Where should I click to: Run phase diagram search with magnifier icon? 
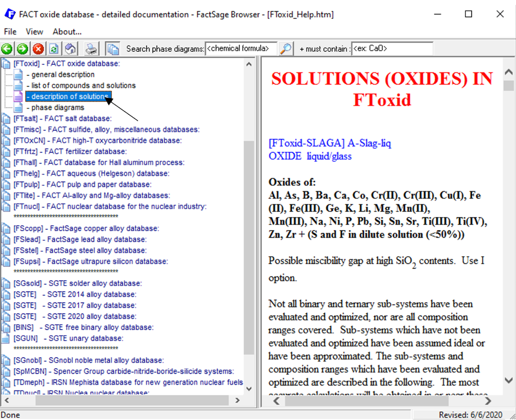(286, 49)
